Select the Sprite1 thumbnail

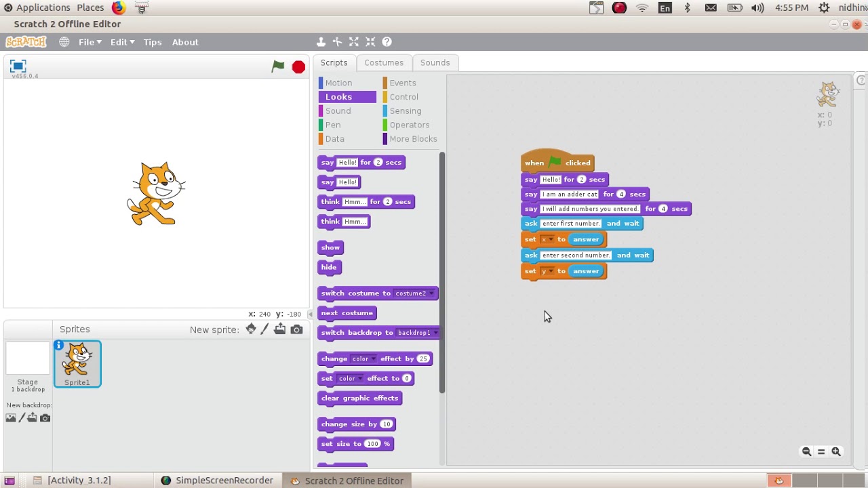77,364
